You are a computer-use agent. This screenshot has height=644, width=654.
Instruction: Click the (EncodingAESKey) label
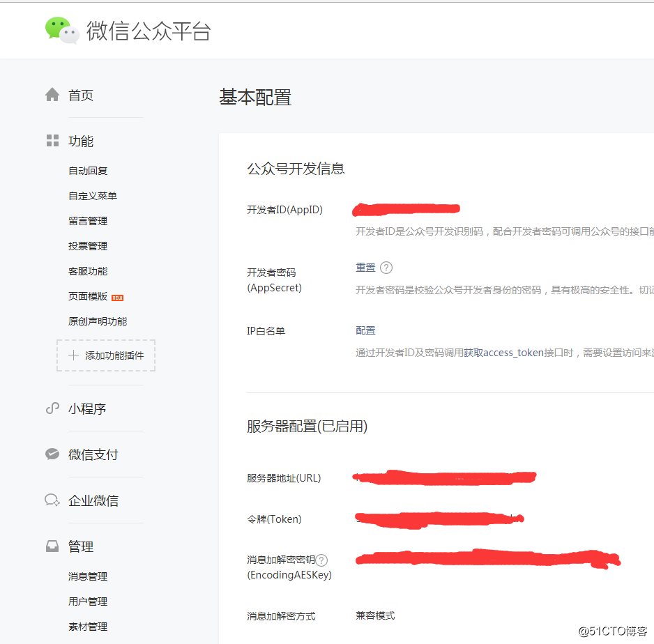(x=289, y=575)
